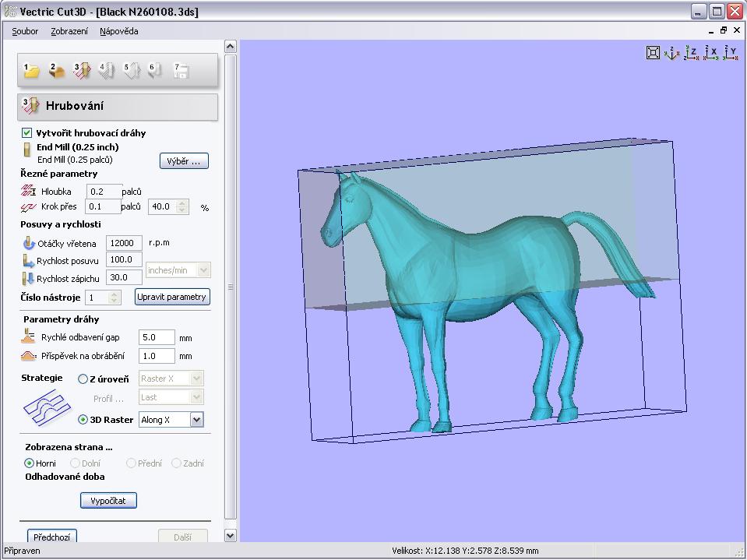747x560 pixels.
Task: Expand the 'Raster X' dropdown
Action: click(x=196, y=379)
